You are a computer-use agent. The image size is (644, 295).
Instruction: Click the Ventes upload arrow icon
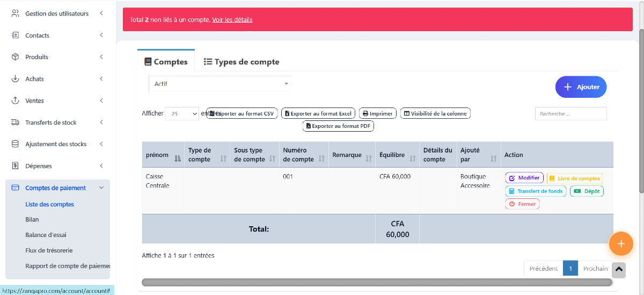16,100
